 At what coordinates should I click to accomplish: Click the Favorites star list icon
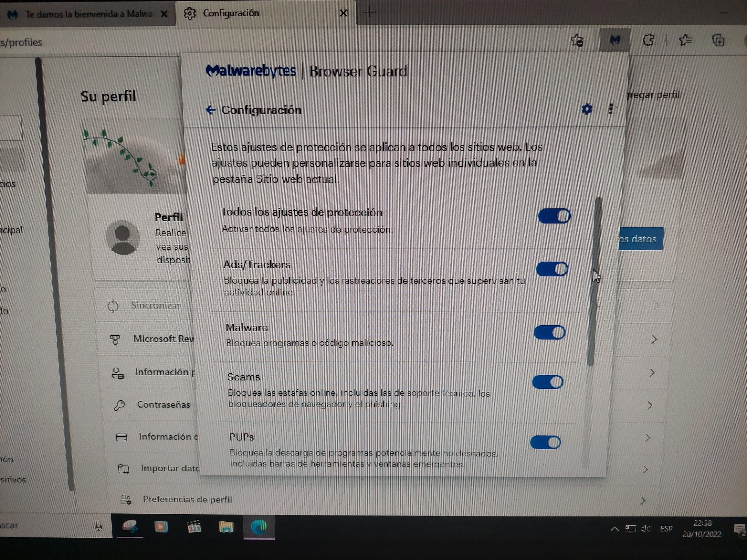point(685,40)
